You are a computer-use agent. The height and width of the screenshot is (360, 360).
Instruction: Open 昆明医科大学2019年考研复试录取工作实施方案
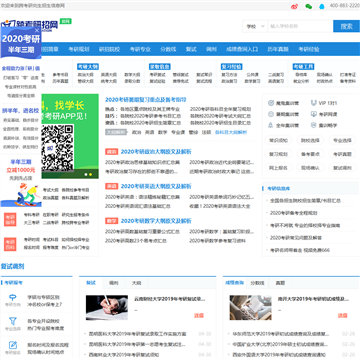tap(138, 334)
